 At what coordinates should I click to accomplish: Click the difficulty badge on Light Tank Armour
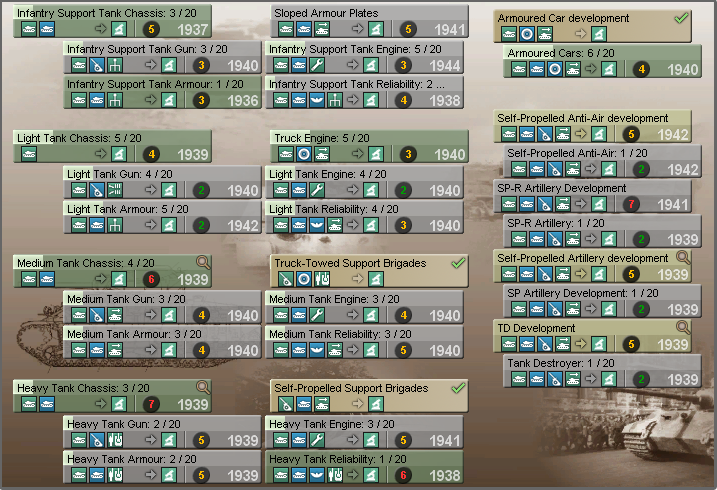point(203,225)
